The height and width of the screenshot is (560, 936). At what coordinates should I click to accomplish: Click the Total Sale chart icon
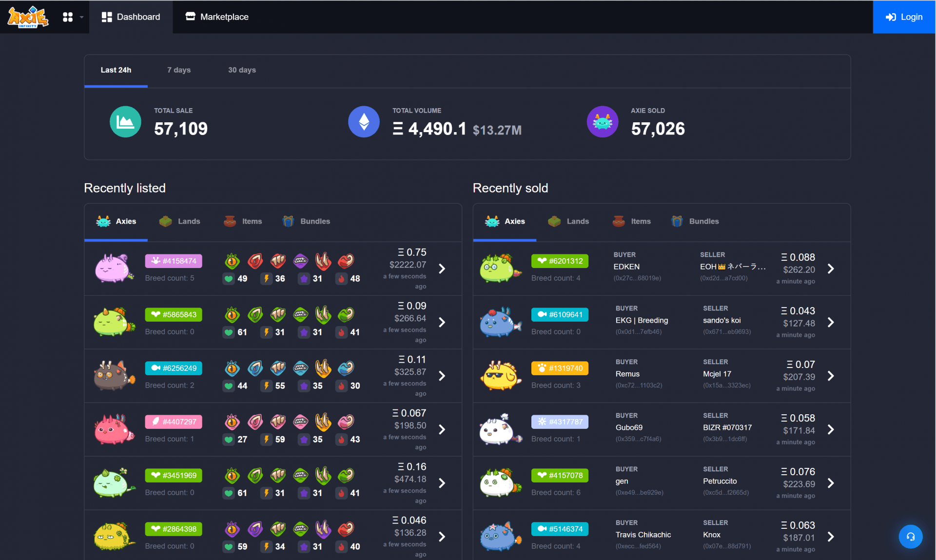pos(125,122)
